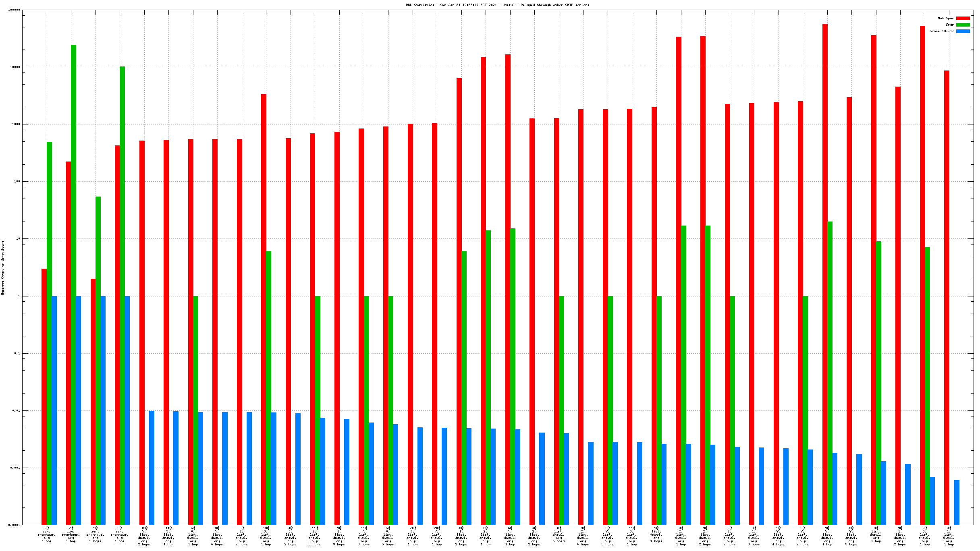Click the 100000 y-axis tick label
The width and height of the screenshot is (980, 551).
14,10
